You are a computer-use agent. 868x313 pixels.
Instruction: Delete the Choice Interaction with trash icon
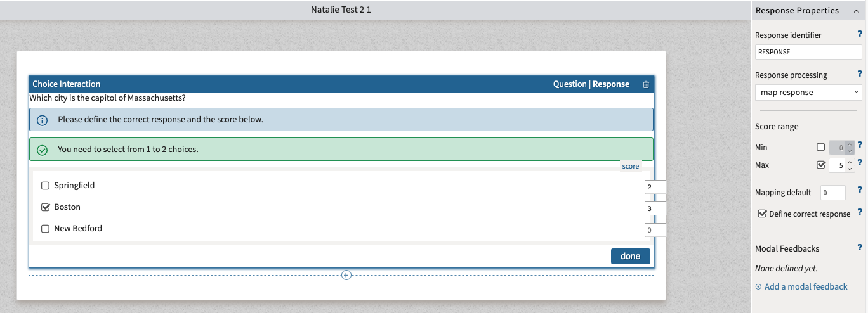(646, 84)
